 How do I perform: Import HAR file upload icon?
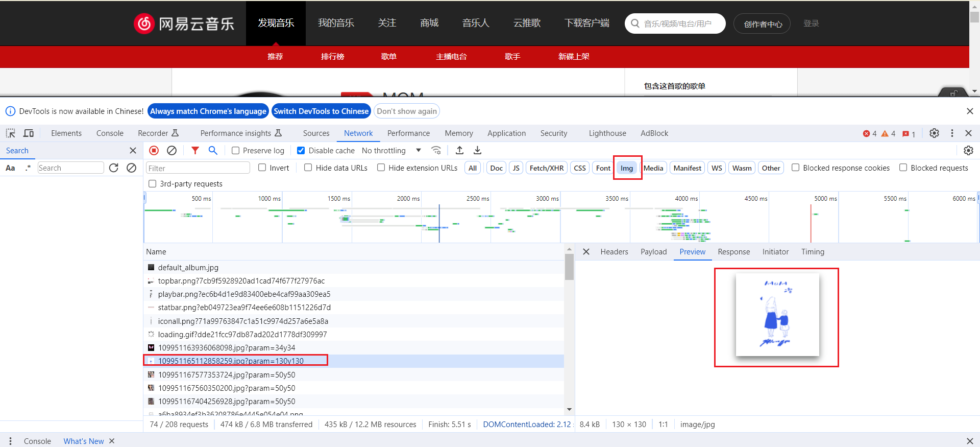[459, 150]
